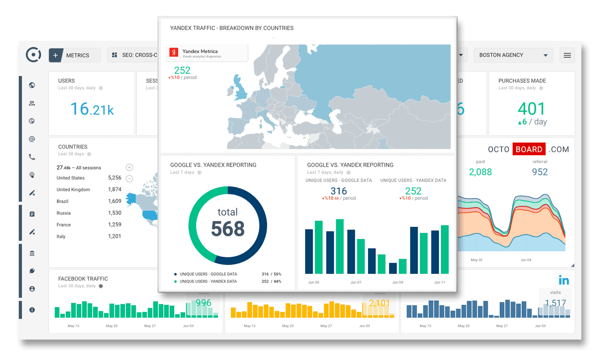Click the METRICS button
This screenshot has height=364, width=611.
75,55
